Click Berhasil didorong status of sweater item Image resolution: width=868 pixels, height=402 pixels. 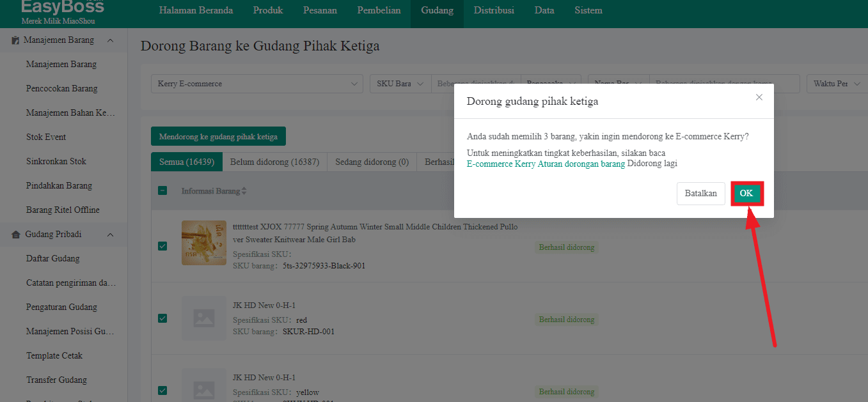(567, 247)
